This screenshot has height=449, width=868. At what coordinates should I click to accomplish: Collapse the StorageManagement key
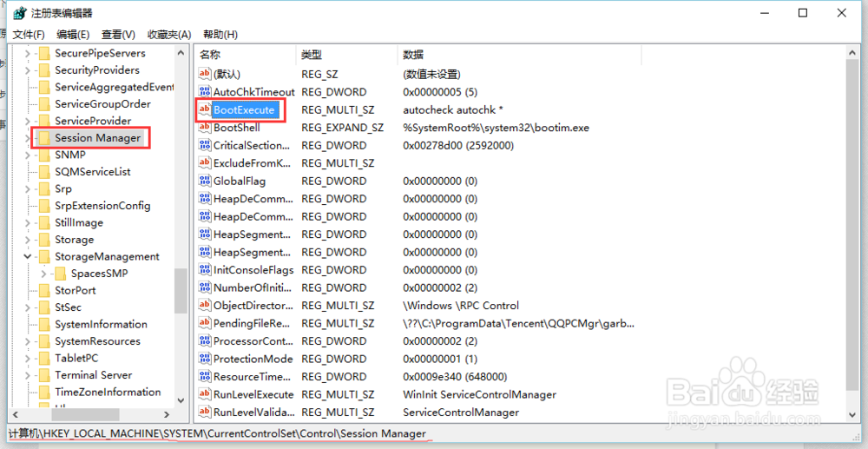click(x=28, y=256)
